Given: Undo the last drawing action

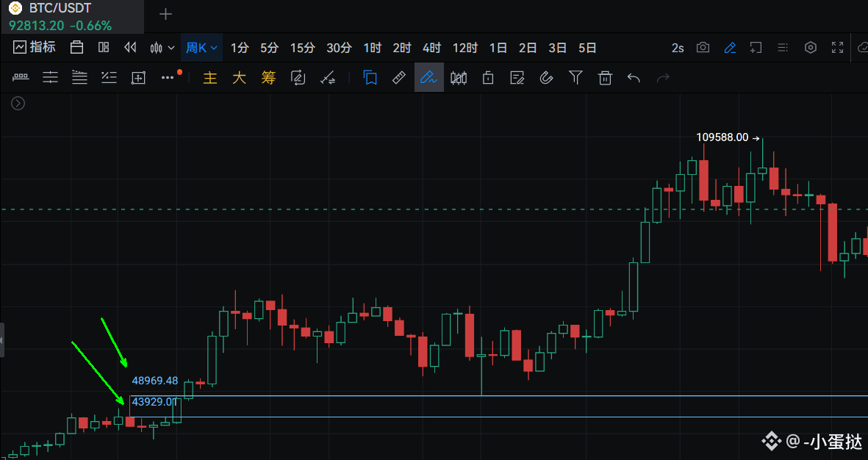Looking at the screenshot, I should point(634,77).
